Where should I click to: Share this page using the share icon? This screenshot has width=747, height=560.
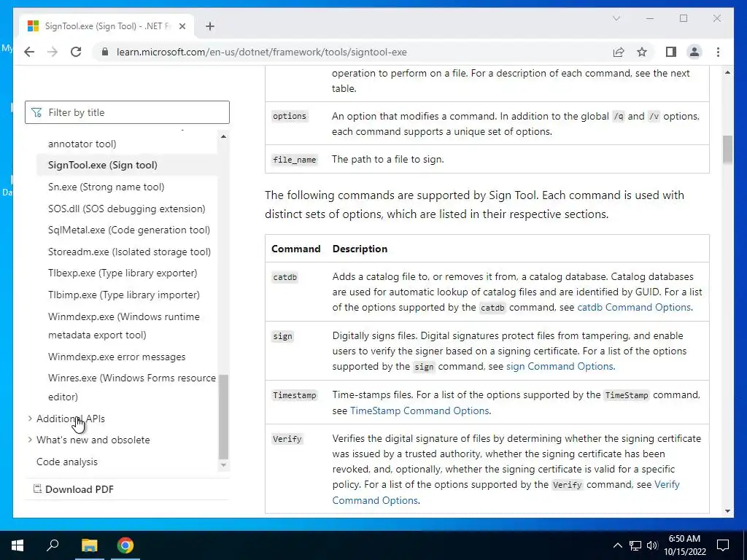pyautogui.click(x=619, y=52)
